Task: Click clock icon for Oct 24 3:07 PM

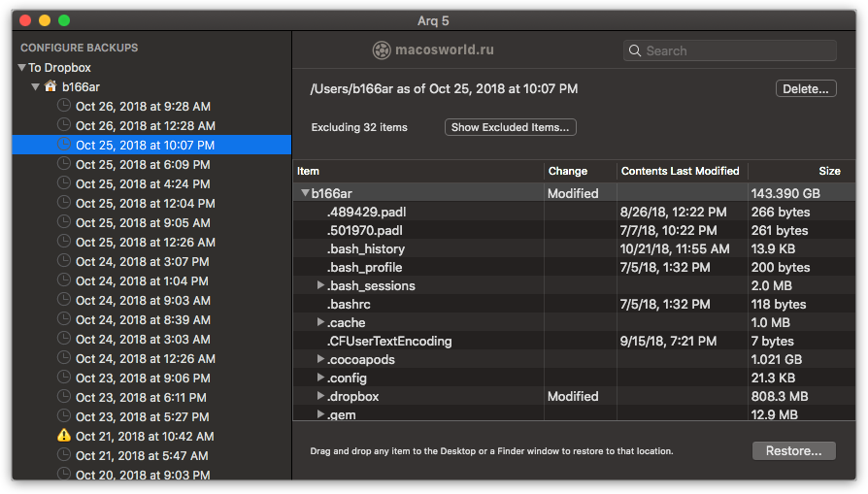Action: click(x=64, y=260)
